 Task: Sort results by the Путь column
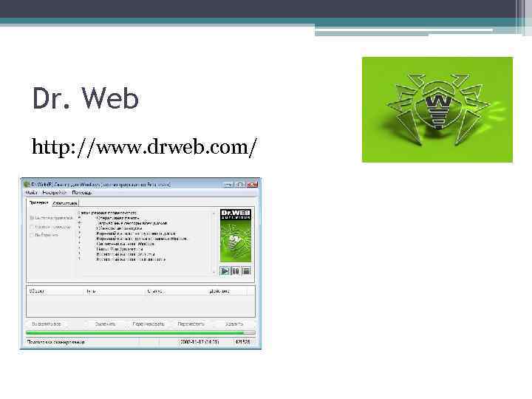pyautogui.click(x=115, y=291)
